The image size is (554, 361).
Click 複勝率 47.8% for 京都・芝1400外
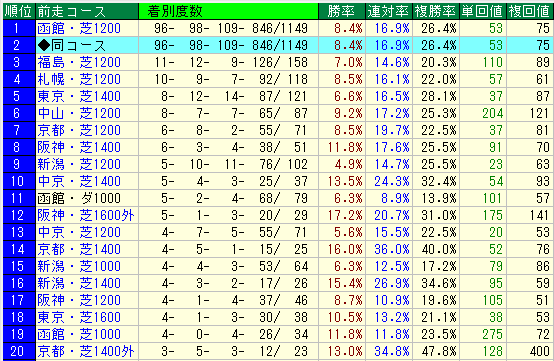tap(439, 351)
